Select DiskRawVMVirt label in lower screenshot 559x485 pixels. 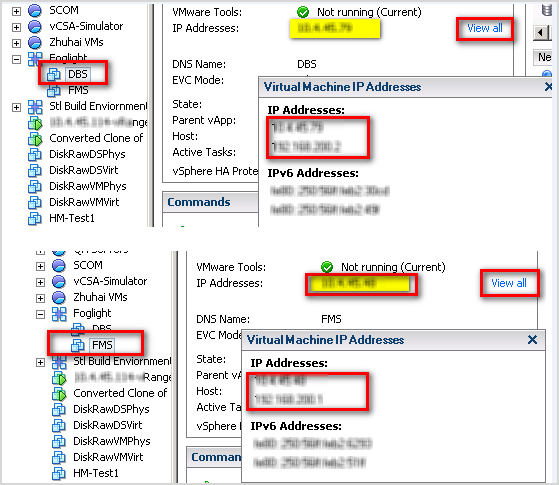(108, 457)
